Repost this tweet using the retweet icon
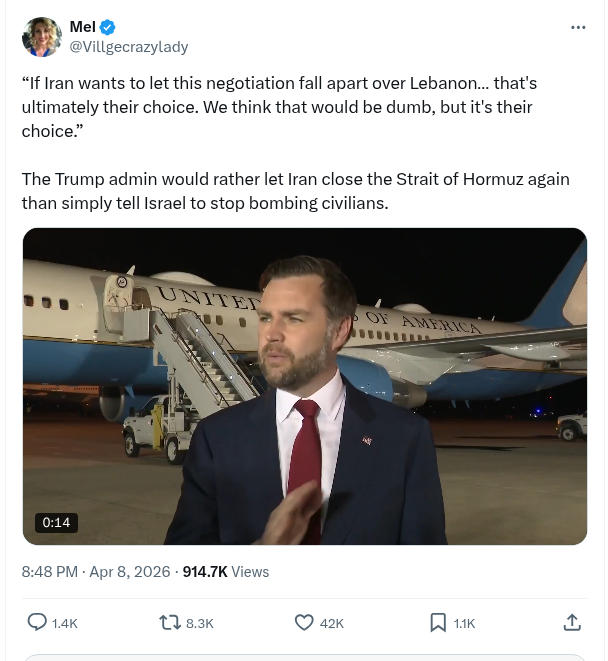Viewport: 608px width, 661px height. [x=170, y=622]
